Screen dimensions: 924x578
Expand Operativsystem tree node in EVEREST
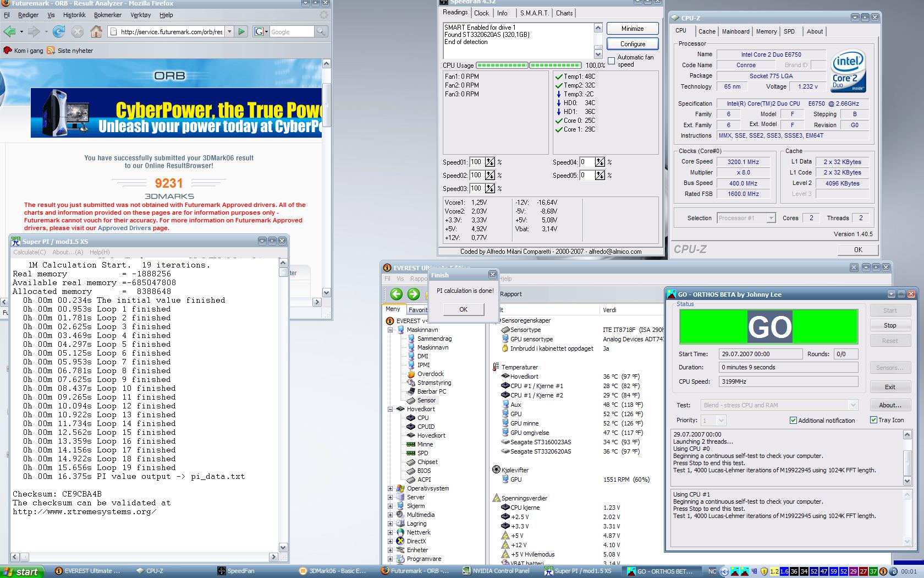click(x=391, y=488)
